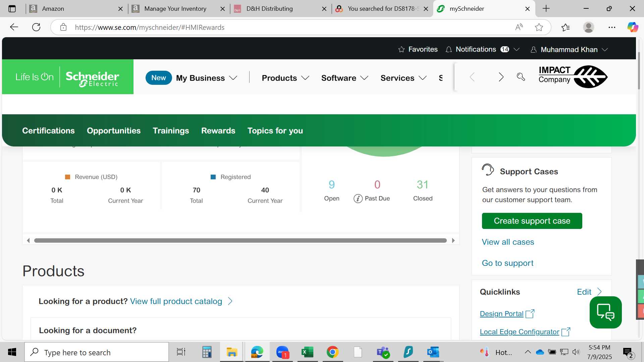Click the Past Due info icon
644x362 pixels.
click(358, 198)
